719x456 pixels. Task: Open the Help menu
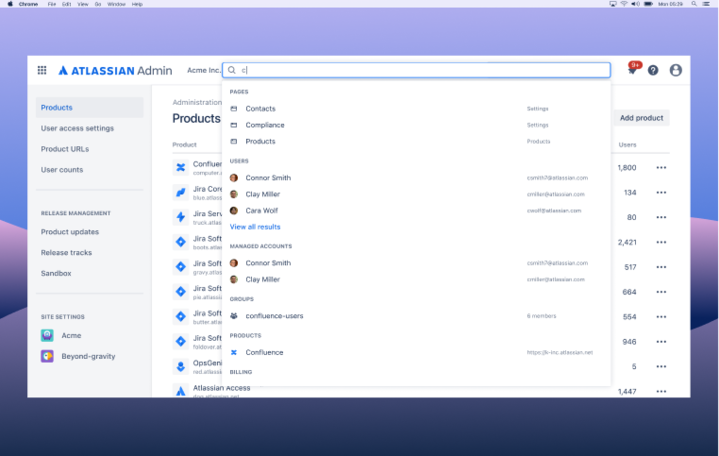point(137,4)
